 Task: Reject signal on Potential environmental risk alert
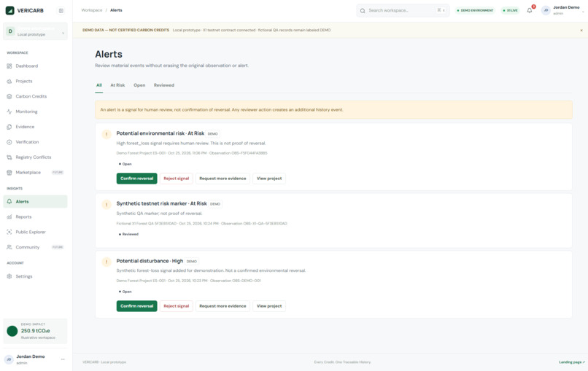tap(177, 179)
